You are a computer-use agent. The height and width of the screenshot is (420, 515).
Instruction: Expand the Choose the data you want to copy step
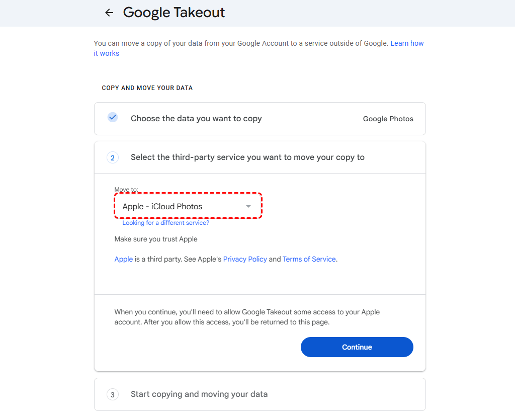(196, 119)
